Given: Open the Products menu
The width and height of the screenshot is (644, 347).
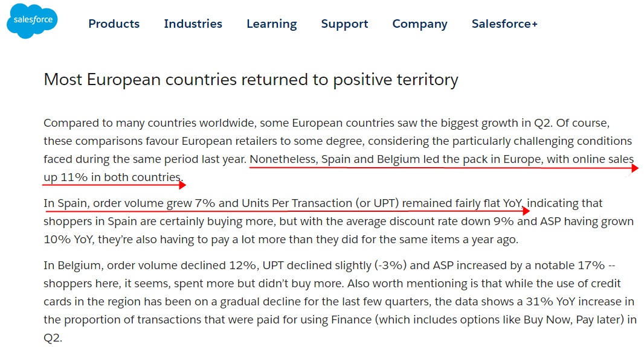Looking at the screenshot, I should coord(114,24).
